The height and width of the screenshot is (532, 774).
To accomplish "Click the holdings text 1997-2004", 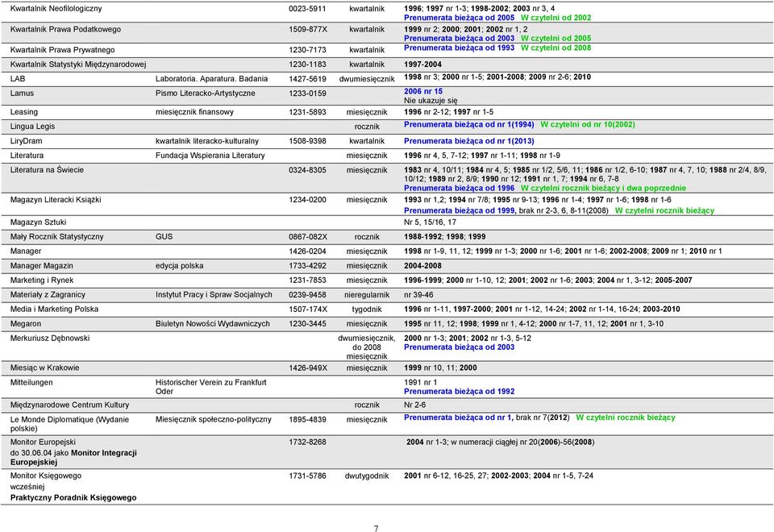I will (422, 64).
